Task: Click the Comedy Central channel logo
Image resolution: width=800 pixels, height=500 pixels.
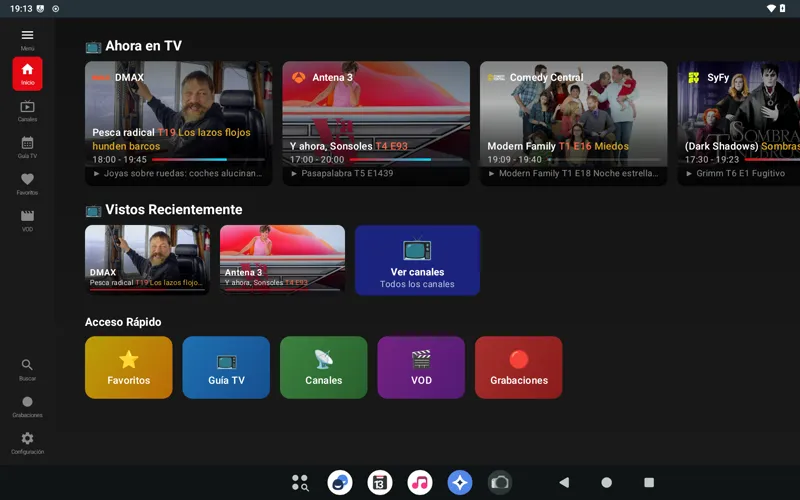Action: coord(496,78)
